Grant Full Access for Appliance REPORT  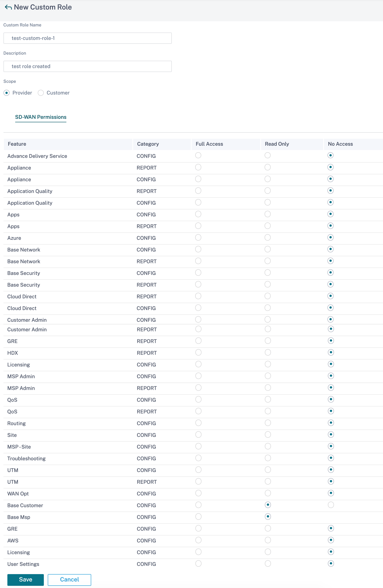tap(198, 167)
